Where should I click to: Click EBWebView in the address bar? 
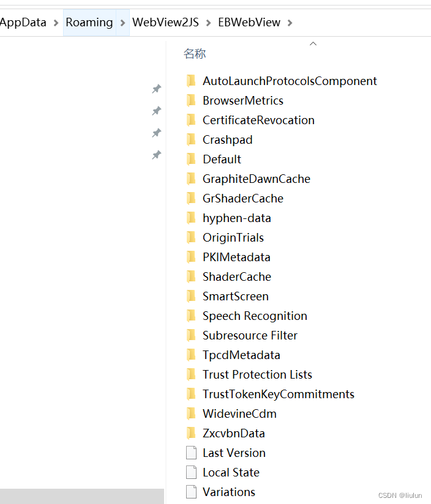click(x=249, y=23)
